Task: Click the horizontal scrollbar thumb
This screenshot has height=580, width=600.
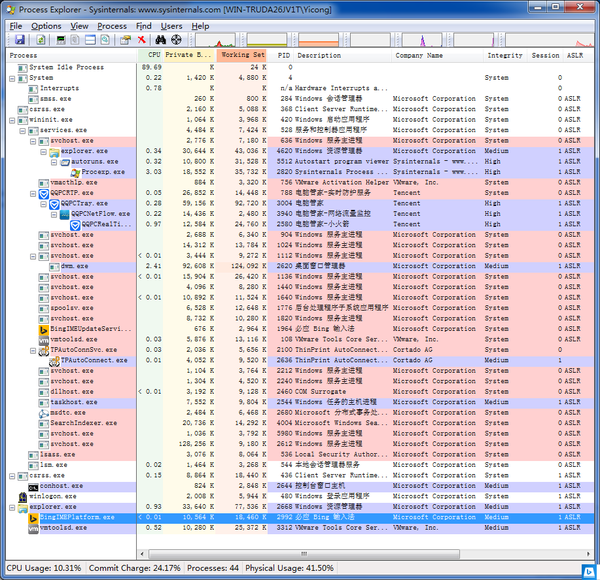Action: pos(304,554)
